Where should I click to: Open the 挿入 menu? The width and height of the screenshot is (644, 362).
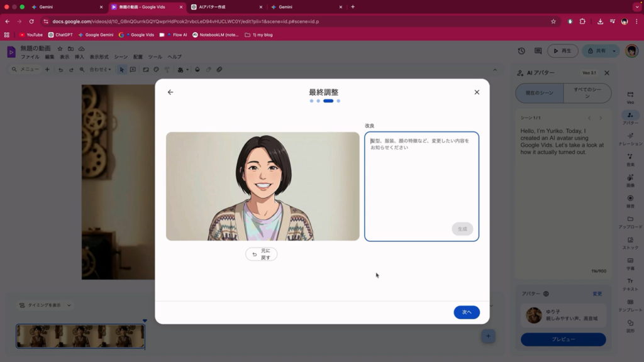[x=79, y=57]
